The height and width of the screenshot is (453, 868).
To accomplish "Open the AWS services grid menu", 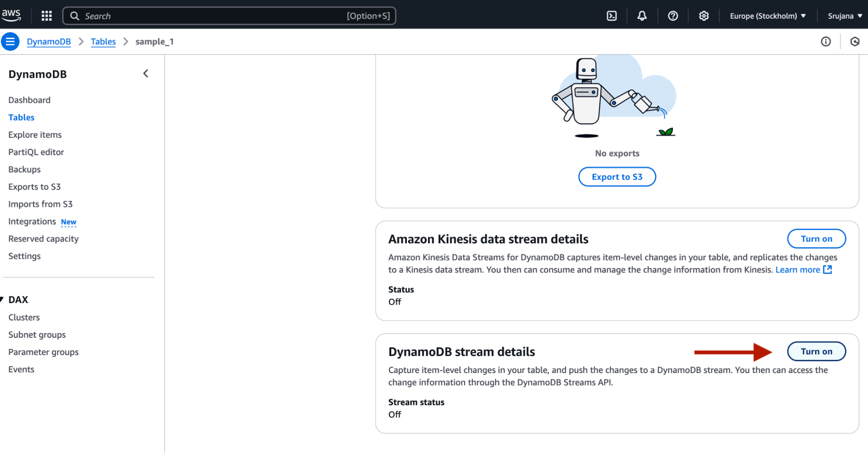I will pyautogui.click(x=46, y=16).
